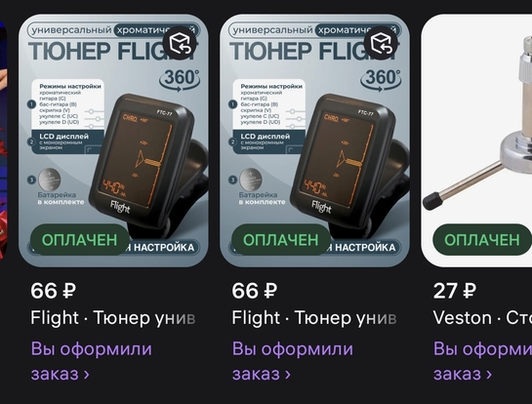Tap the 360° icon on first tuner image

[180, 80]
